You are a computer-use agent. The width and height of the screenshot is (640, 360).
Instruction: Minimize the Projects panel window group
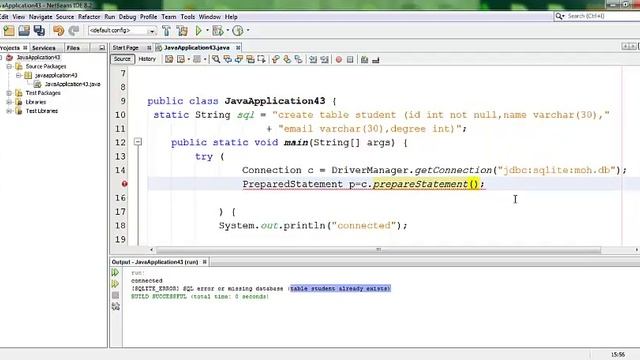(102, 48)
